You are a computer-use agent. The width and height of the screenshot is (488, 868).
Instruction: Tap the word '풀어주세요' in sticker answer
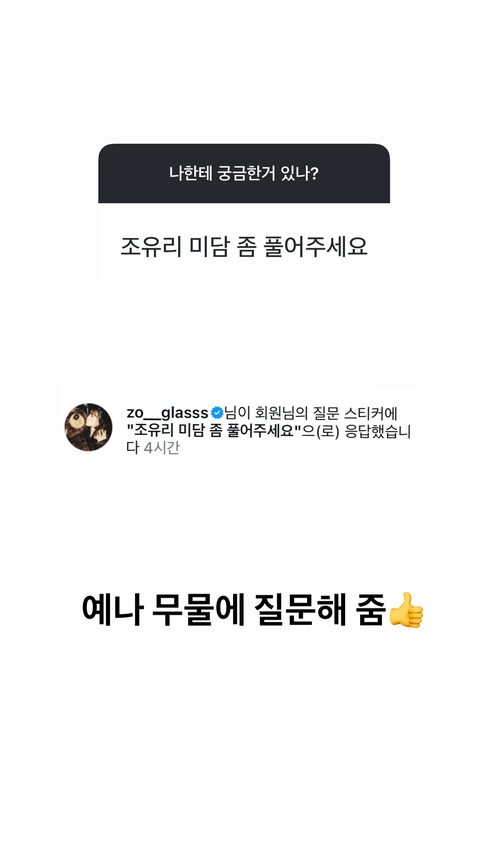(x=316, y=246)
